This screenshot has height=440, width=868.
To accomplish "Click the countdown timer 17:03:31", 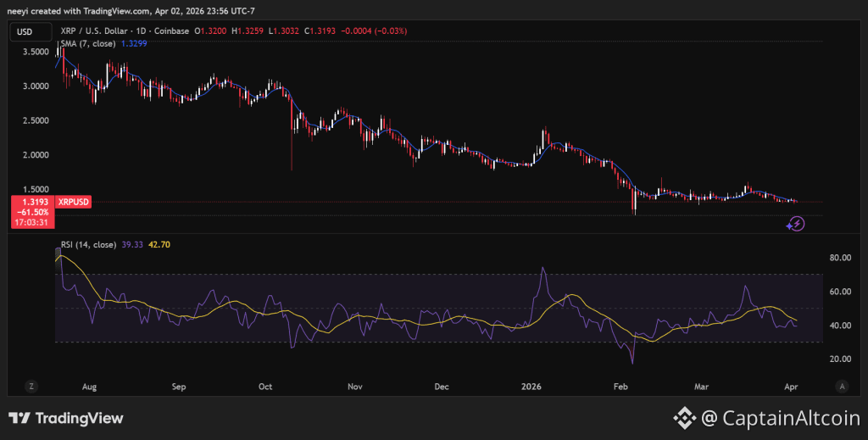I will pos(32,222).
